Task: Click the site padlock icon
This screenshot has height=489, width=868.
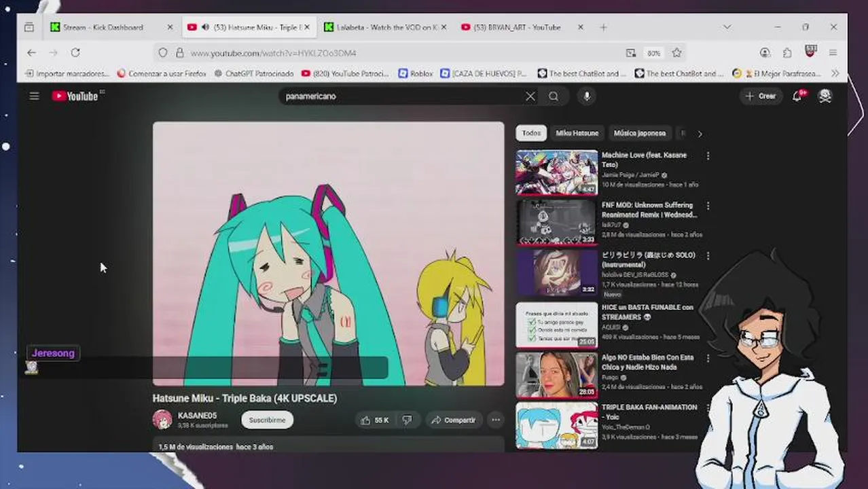Action: tap(179, 52)
